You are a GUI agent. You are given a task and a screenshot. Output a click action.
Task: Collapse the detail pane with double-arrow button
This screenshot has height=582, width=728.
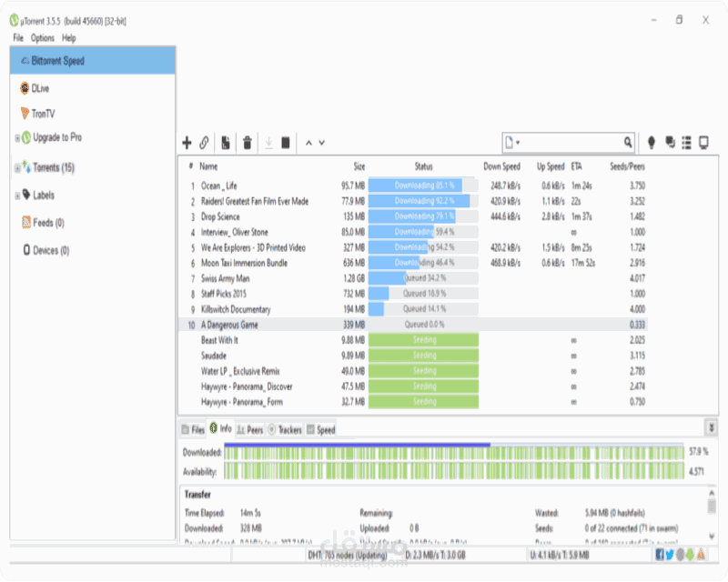(711, 427)
